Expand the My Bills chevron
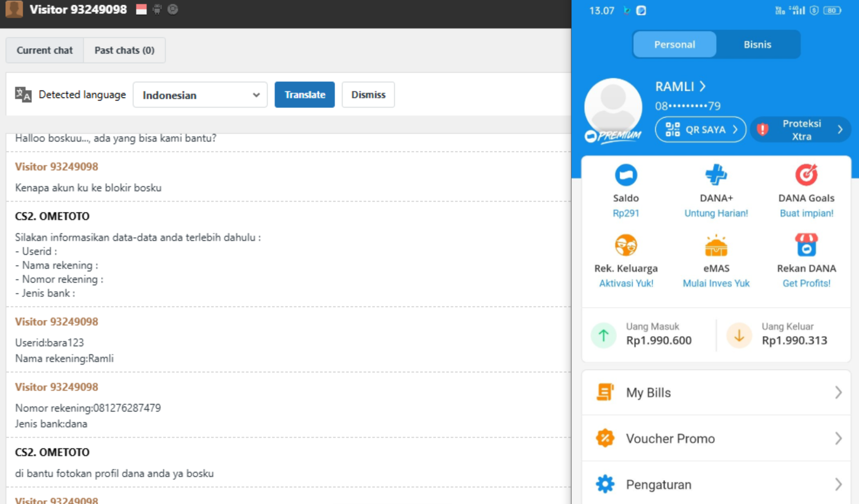 point(838,393)
